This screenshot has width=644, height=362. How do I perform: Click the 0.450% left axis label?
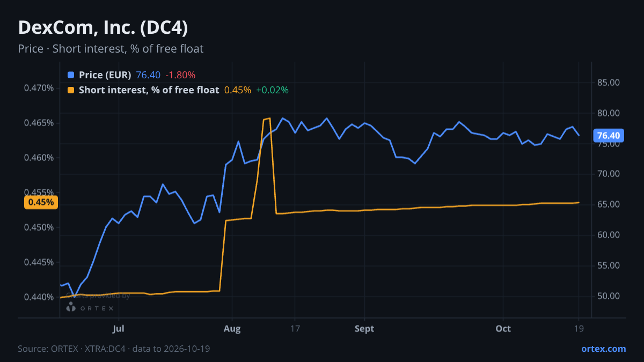39,227
